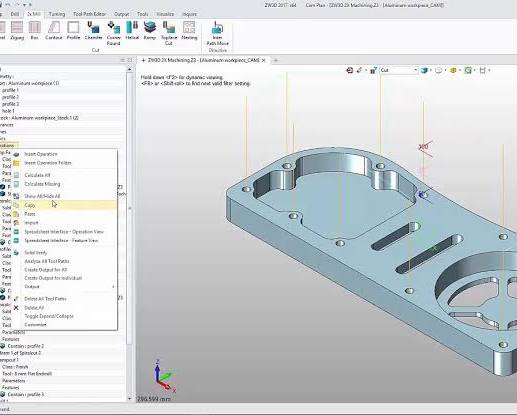Open Spreadsheet Interface - Operation View
The image size is (517, 415).
click(x=64, y=232)
